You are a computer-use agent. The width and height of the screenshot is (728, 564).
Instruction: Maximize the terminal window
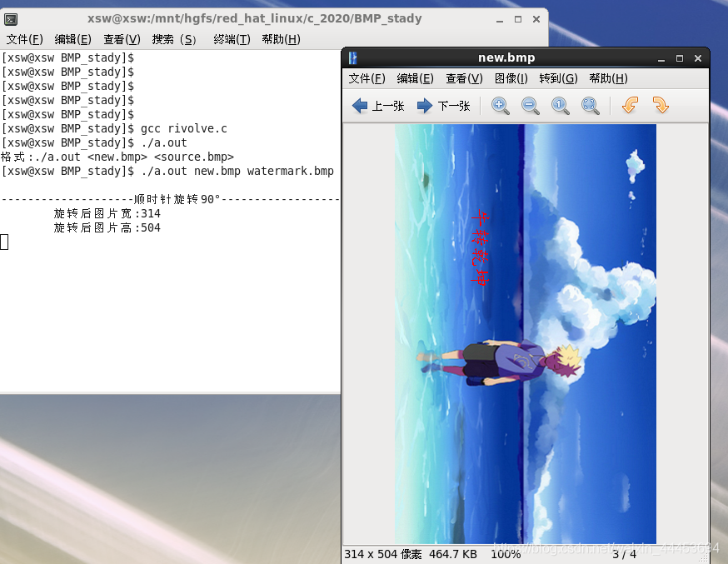pos(517,19)
